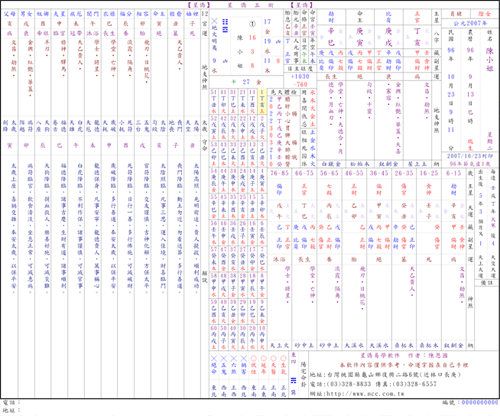Screen dimensions: 500x416
Task: Click the +1030 day master strength value
Action: pyautogui.click(x=300, y=76)
